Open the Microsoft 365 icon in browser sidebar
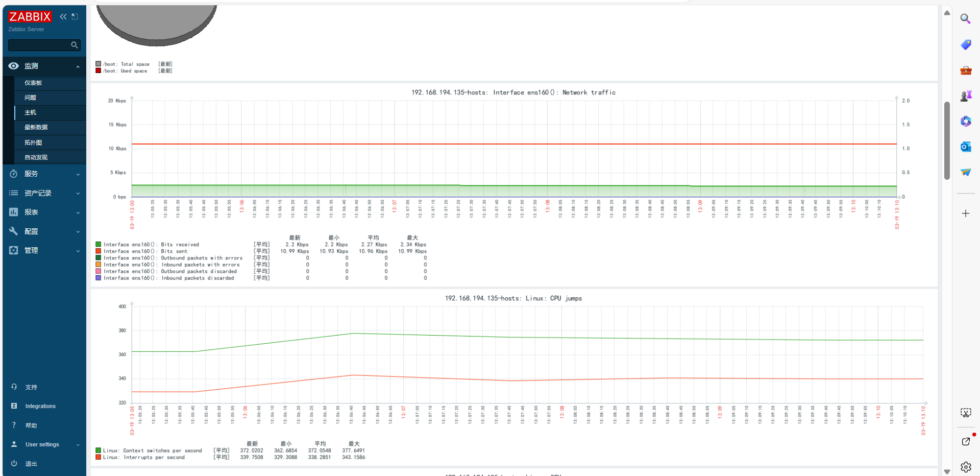 point(965,121)
